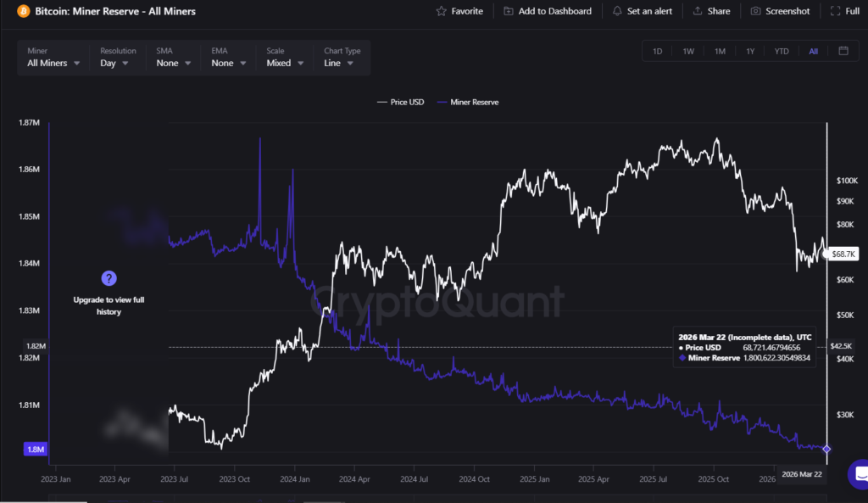Open the calendar date picker

(x=843, y=51)
